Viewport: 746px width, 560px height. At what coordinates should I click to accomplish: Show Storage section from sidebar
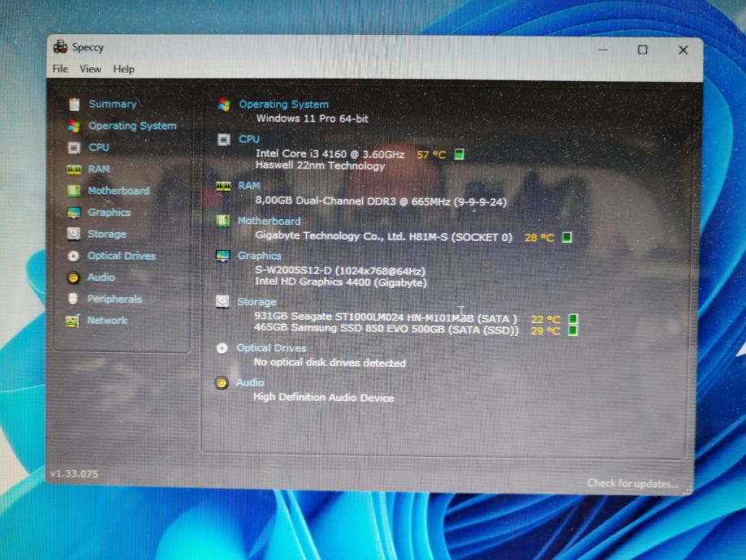tap(107, 234)
